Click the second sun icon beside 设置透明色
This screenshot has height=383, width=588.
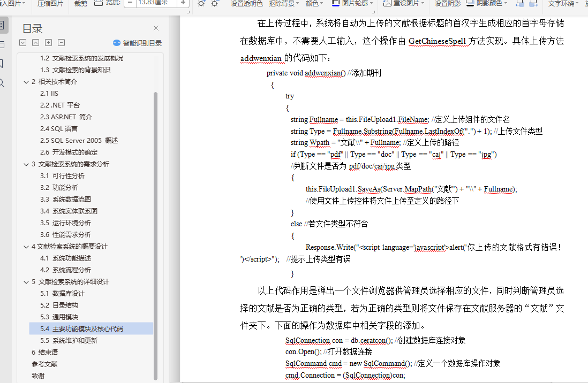coord(215,3)
